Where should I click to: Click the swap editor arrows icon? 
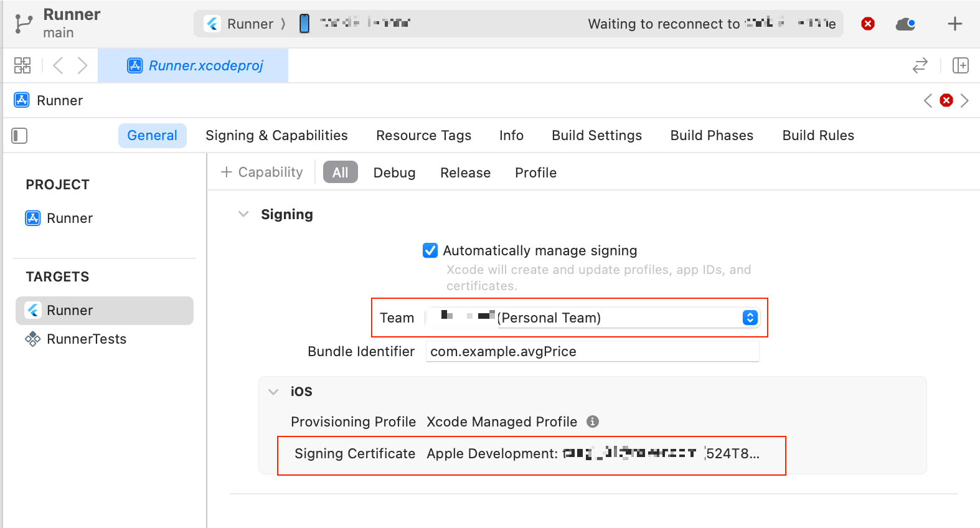920,65
